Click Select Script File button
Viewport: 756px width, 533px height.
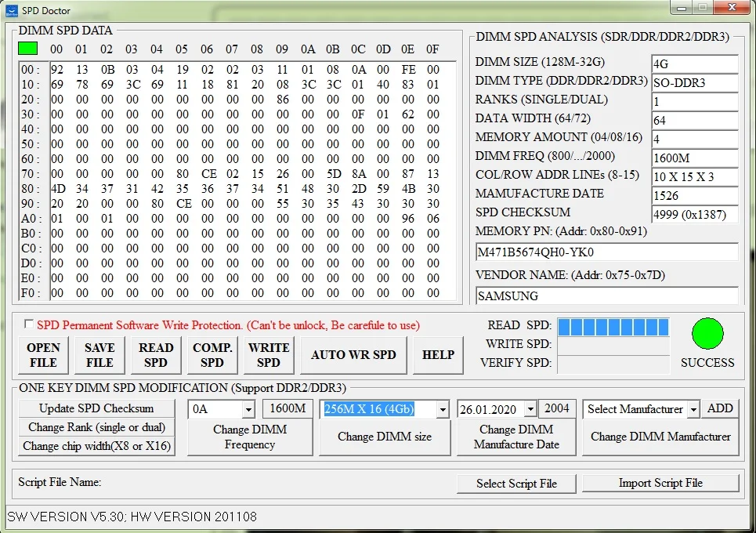click(x=516, y=484)
